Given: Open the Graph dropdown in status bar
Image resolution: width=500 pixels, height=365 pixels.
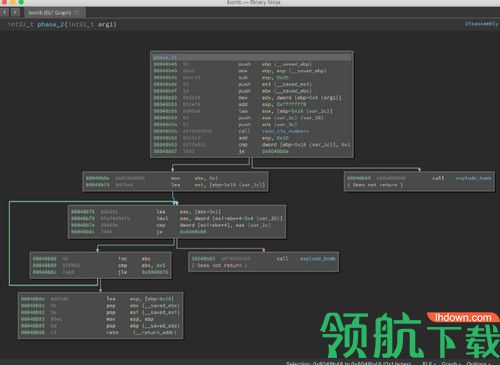Looking at the screenshot, I should coord(450,363).
